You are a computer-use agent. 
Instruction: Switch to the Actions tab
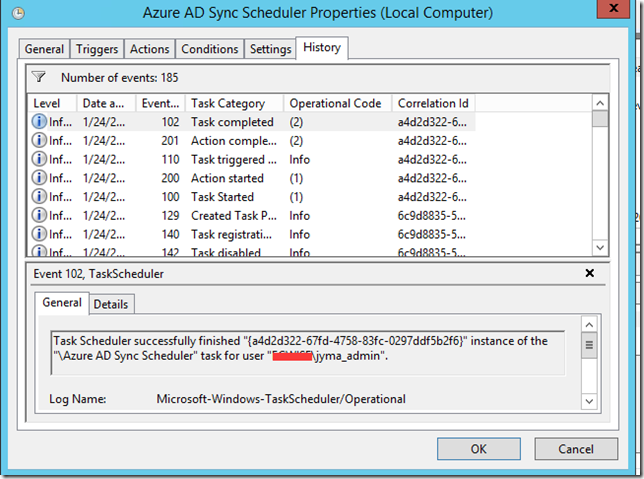(x=150, y=49)
